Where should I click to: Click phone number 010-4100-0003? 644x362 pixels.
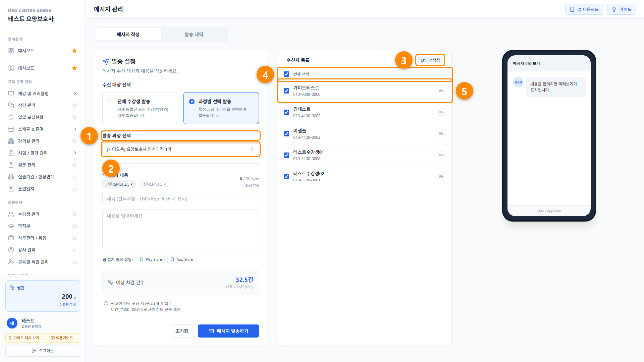[307, 137]
